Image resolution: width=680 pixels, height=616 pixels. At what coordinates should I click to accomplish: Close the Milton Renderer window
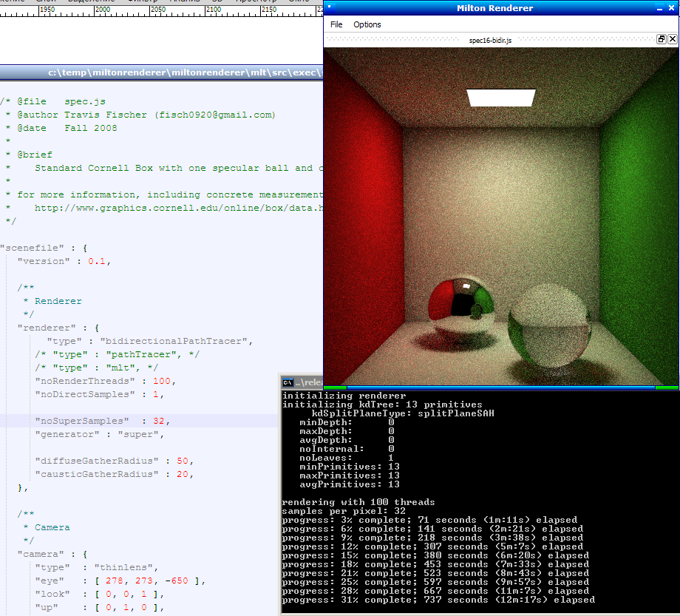(x=673, y=8)
